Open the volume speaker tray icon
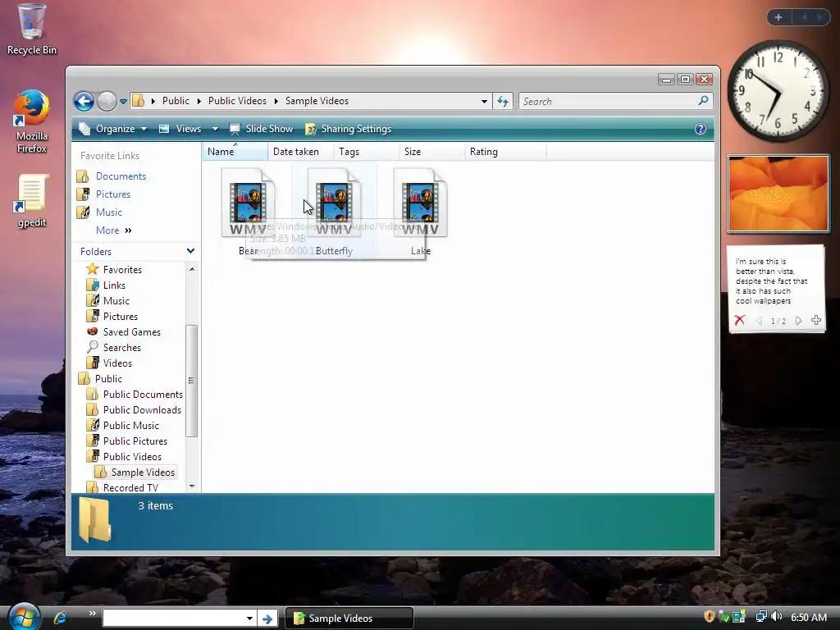This screenshot has height=630, width=840. (x=776, y=617)
